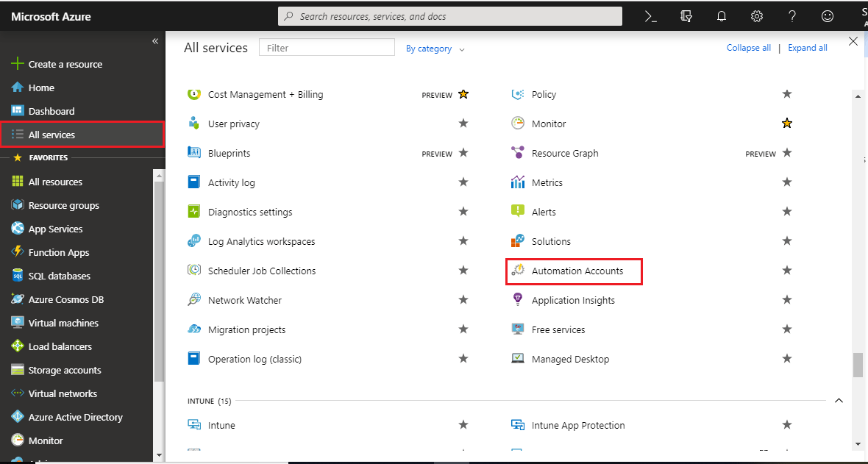
Task: Click the main list vertical scrollbar thumb
Action: tap(858, 364)
